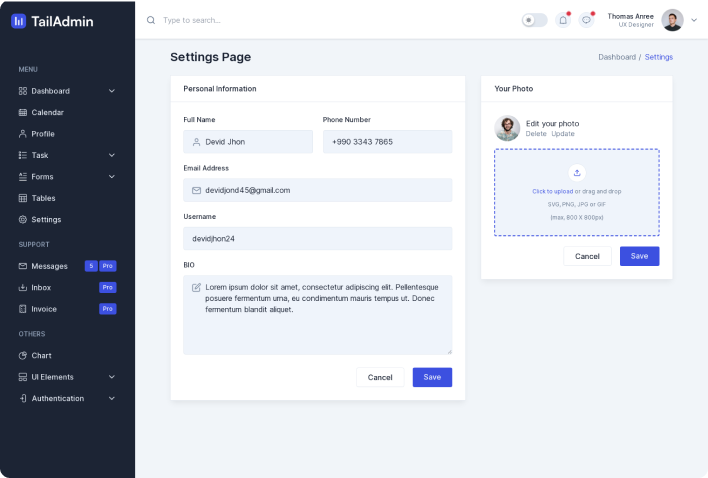Save the Personal Information form
708x478 pixels.
click(432, 377)
